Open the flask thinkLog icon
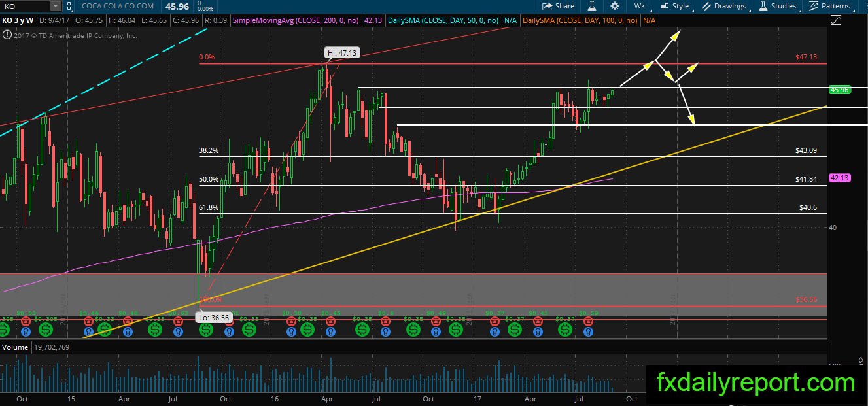868x406 pixels. (x=593, y=6)
